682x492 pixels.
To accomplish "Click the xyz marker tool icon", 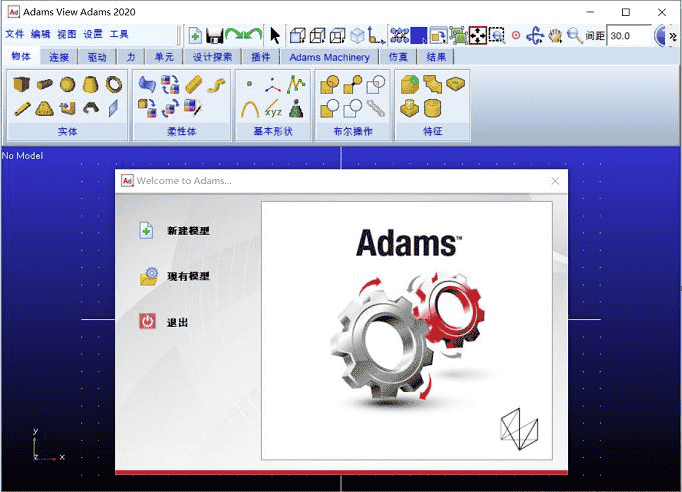I will click(x=272, y=108).
